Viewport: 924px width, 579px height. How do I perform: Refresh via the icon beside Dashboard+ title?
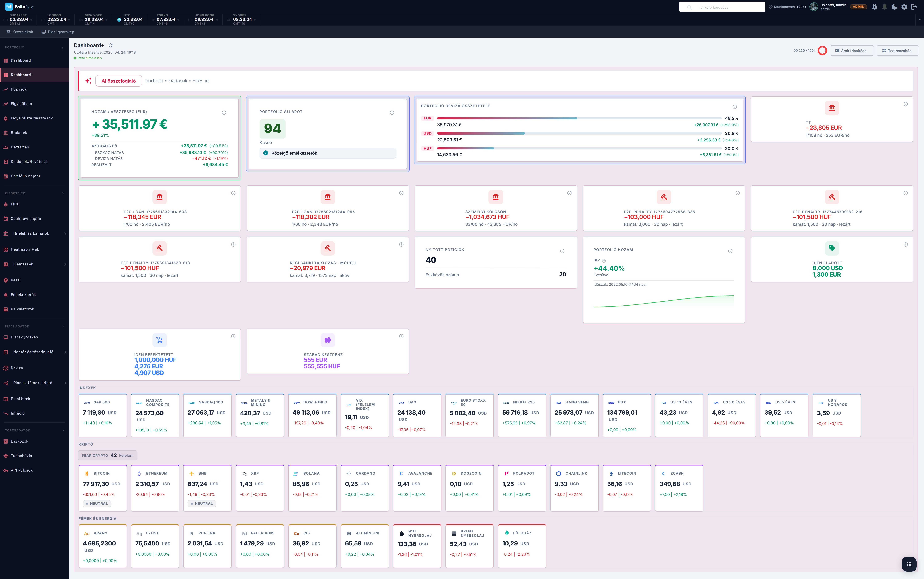coord(111,45)
